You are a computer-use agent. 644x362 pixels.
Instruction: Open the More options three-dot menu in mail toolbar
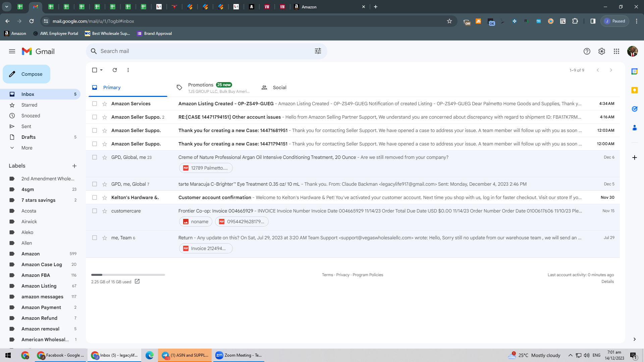point(128,70)
